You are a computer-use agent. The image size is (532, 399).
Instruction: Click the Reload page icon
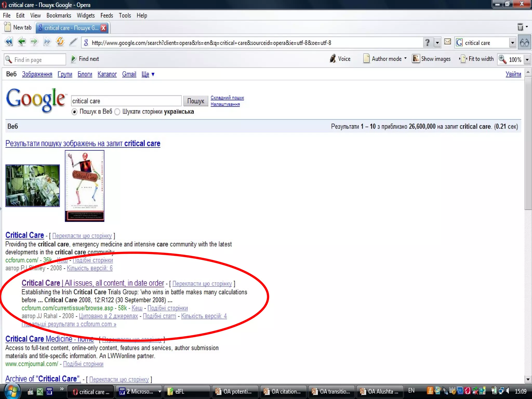[60, 42]
